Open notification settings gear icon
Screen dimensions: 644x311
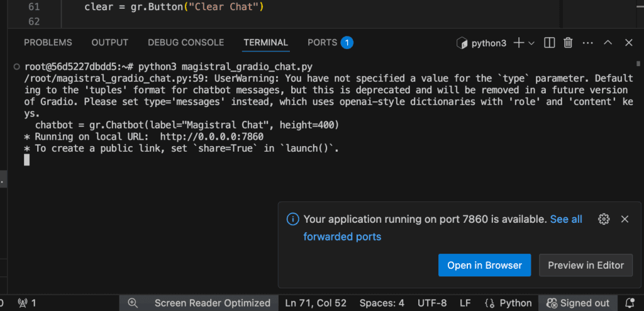coord(603,219)
